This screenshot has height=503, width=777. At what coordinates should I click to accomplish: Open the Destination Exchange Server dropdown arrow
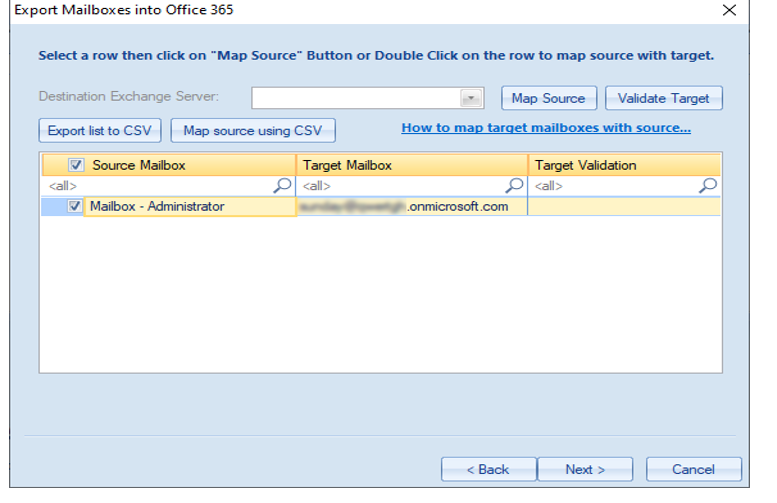(471, 98)
